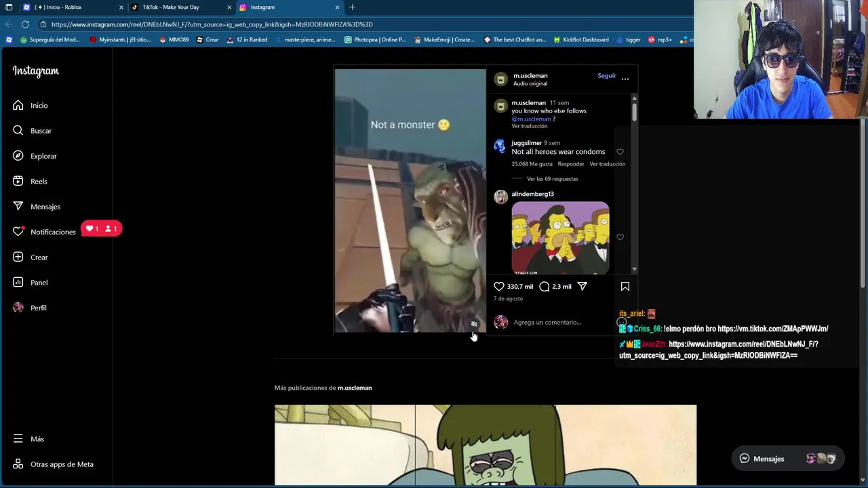Open the Más hamburger menu
Viewport: 868px width, 488px height.
tap(18, 439)
